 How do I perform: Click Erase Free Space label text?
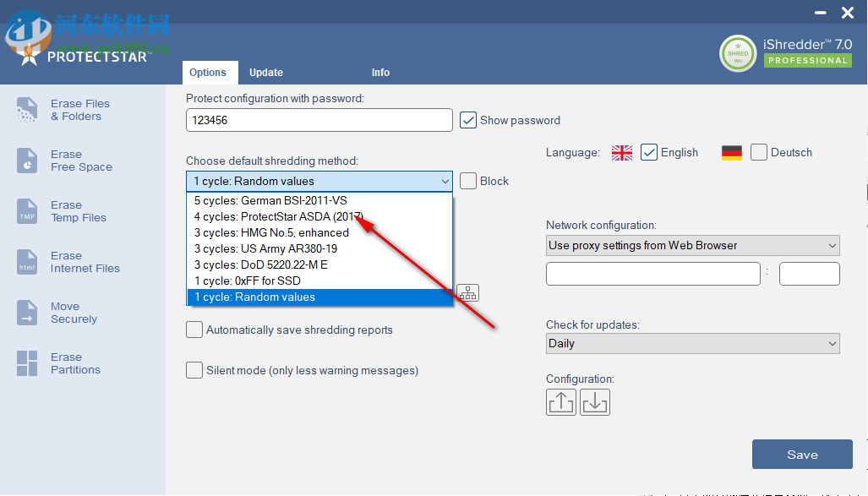pyautogui.click(x=81, y=161)
